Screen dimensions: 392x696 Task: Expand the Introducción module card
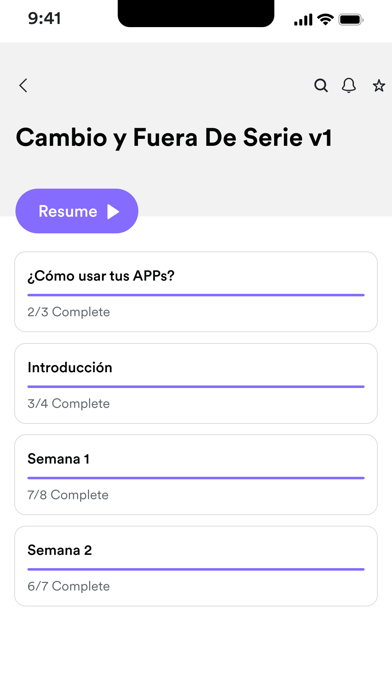[196, 383]
